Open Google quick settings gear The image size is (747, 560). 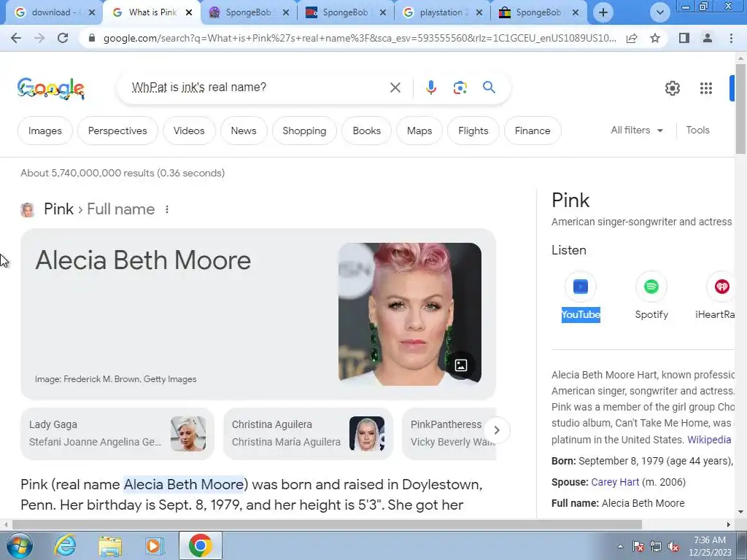tap(672, 88)
